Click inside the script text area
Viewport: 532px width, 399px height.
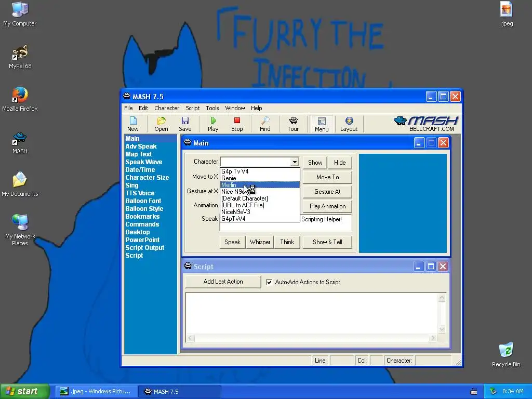pyautogui.click(x=312, y=313)
